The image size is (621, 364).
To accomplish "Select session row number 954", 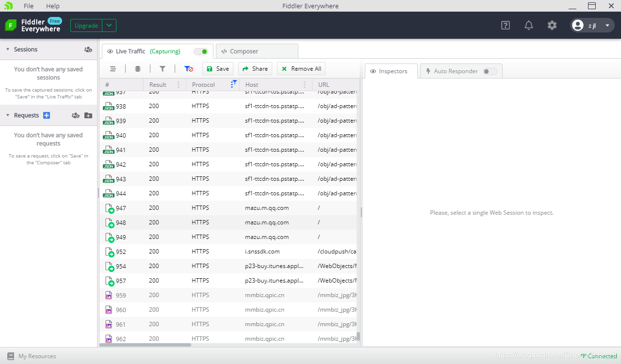I will coord(228,266).
